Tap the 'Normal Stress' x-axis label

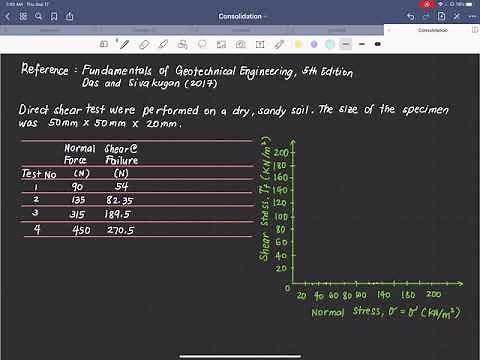(x=386, y=312)
